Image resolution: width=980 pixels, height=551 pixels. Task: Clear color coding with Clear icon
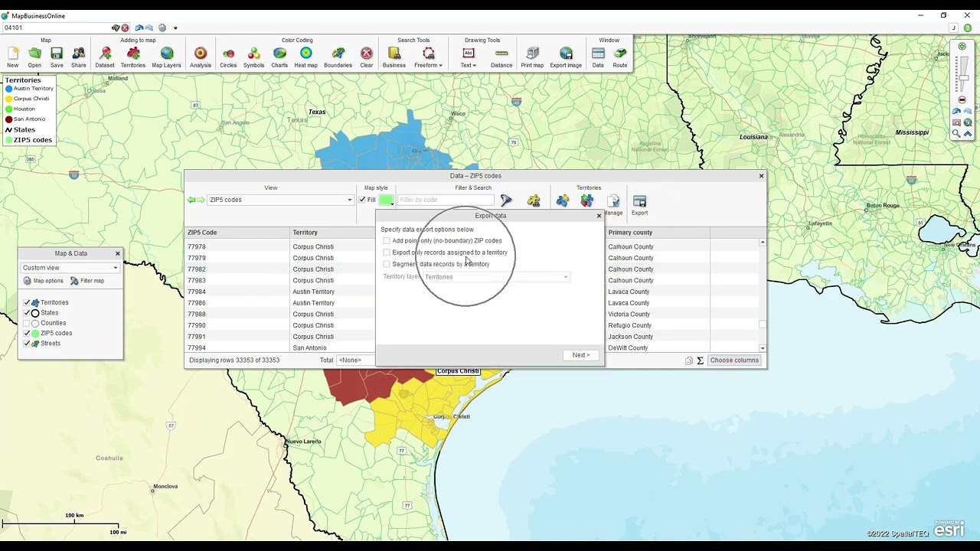[367, 57]
